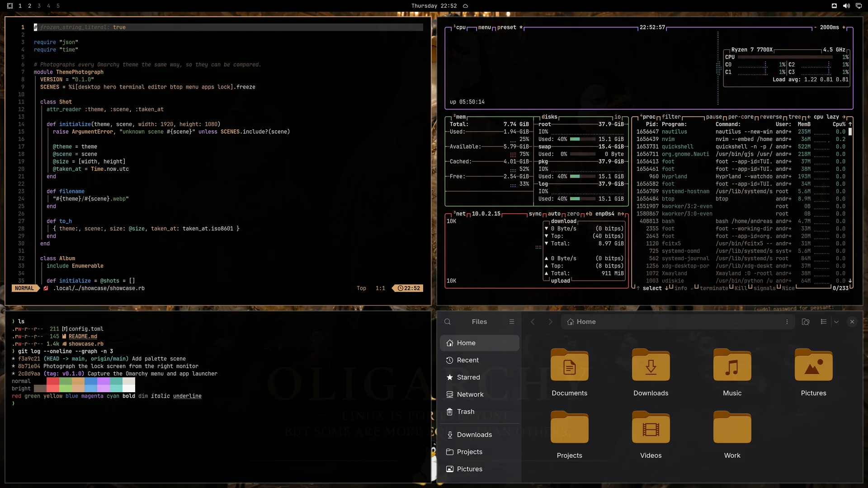Select the nautilus process row in btop
868x488 pixels.
tap(741, 132)
